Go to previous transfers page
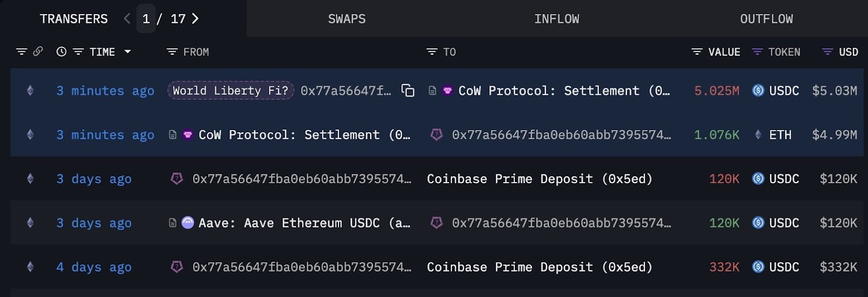This screenshot has width=868, height=297. [127, 19]
